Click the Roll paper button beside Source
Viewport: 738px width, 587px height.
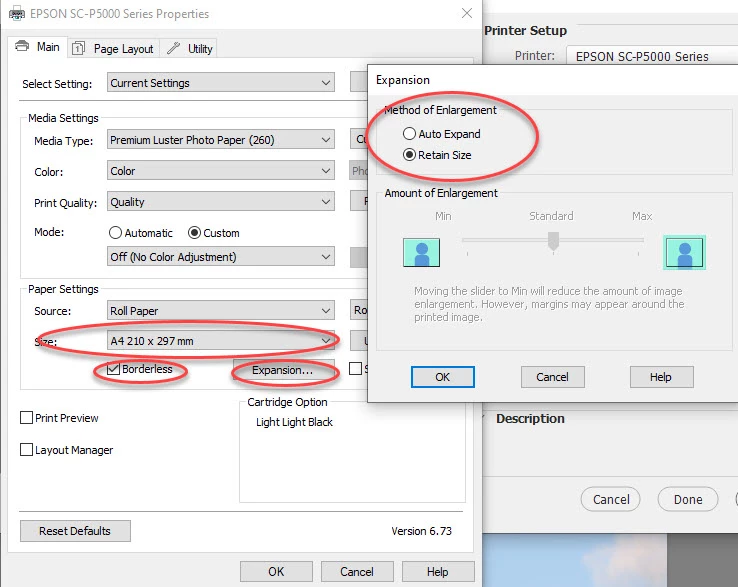[x=360, y=310]
